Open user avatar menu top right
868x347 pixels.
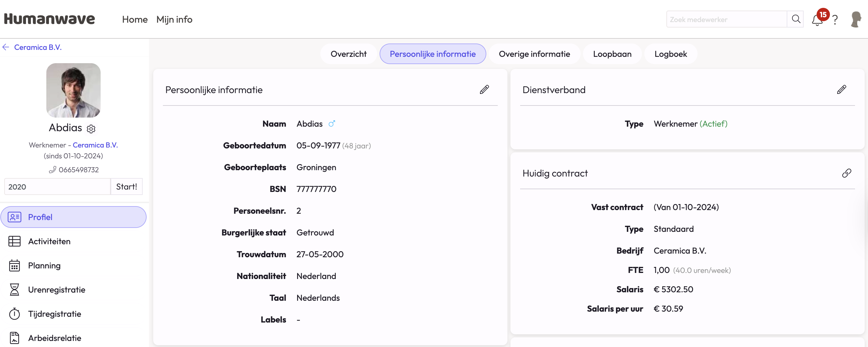point(856,20)
